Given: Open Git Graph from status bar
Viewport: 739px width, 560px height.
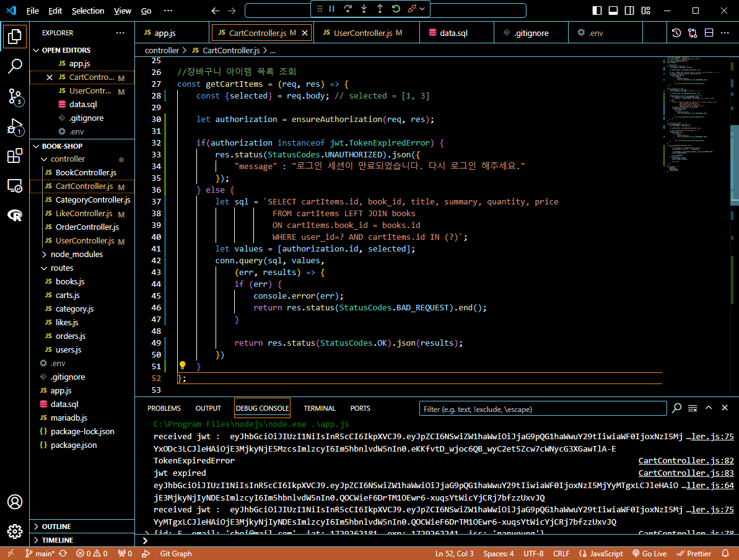Looking at the screenshot, I should [x=176, y=553].
